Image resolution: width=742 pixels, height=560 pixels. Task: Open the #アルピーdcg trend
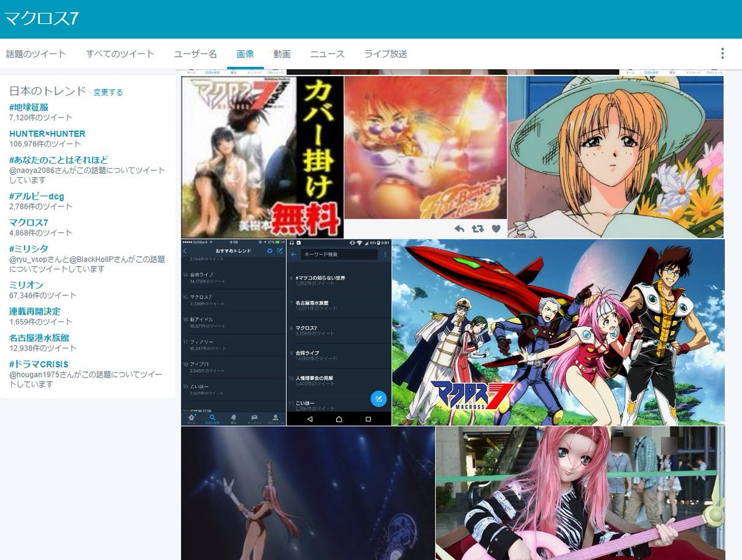click(36, 197)
